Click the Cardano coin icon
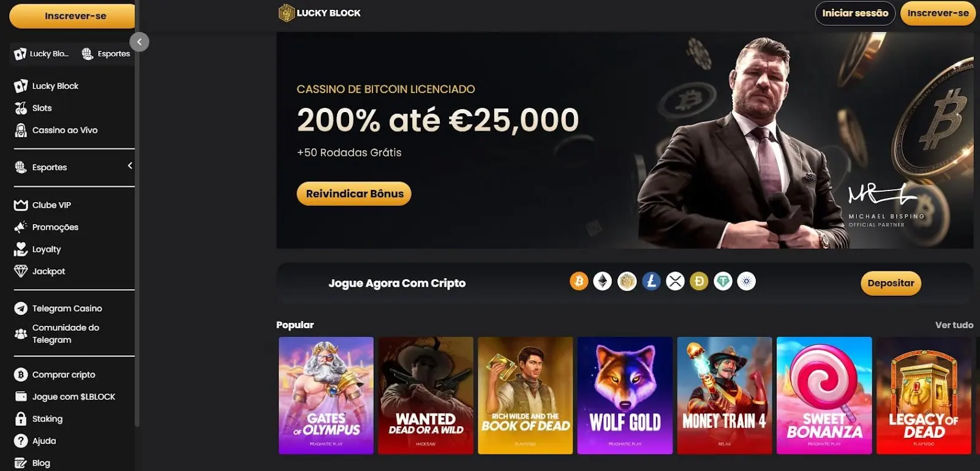Screen dimensions: 980x471 pos(747,282)
